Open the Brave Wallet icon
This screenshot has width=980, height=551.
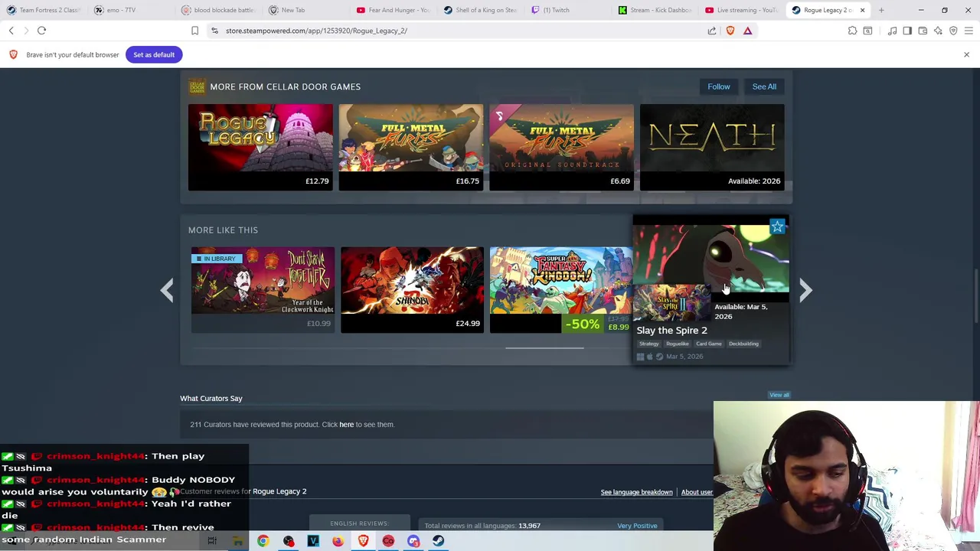point(923,31)
